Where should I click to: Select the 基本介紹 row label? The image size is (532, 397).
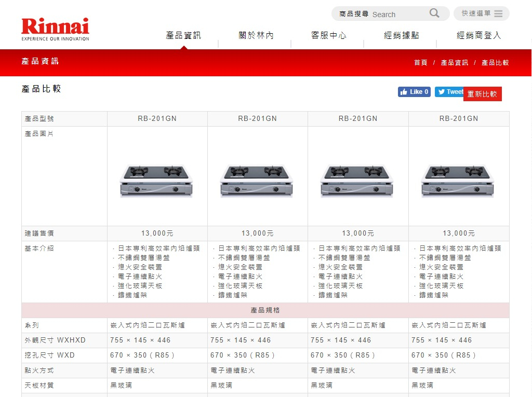point(39,249)
